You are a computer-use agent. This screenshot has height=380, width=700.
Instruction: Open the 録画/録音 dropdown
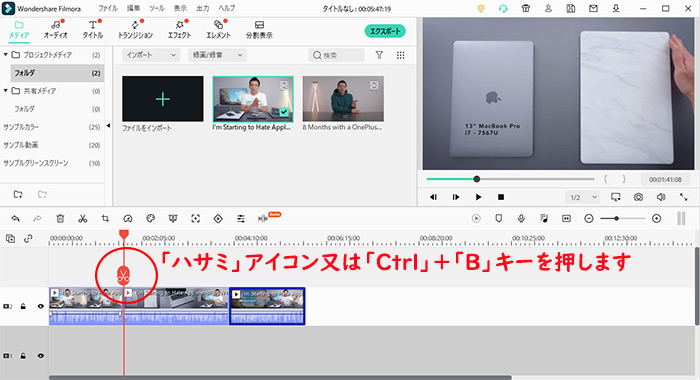[217, 55]
